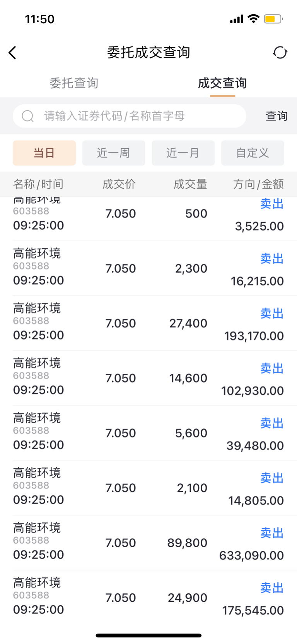Viewport: 297px width, 644px height.
Task: Tap the Wi-Fi status icon
Action: [x=254, y=19]
